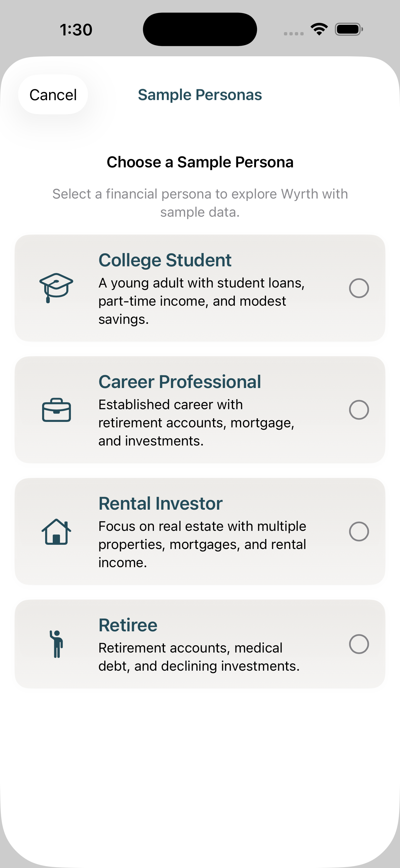This screenshot has height=868, width=400.
Task: Select the Career Professional radio button
Action: (359, 410)
